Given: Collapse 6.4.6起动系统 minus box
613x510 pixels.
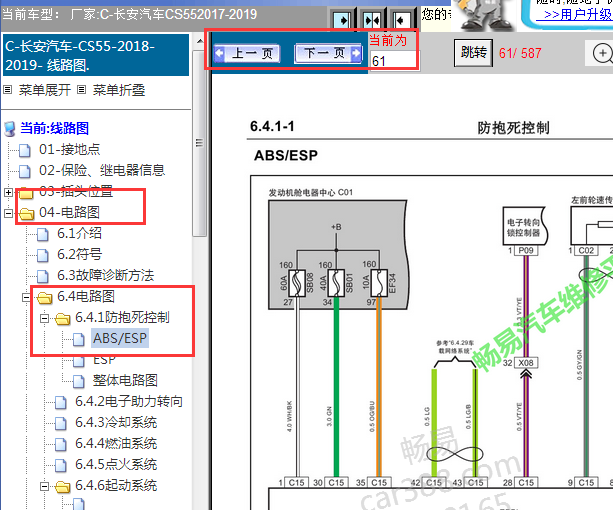Looking at the screenshot, I should 44,487.
